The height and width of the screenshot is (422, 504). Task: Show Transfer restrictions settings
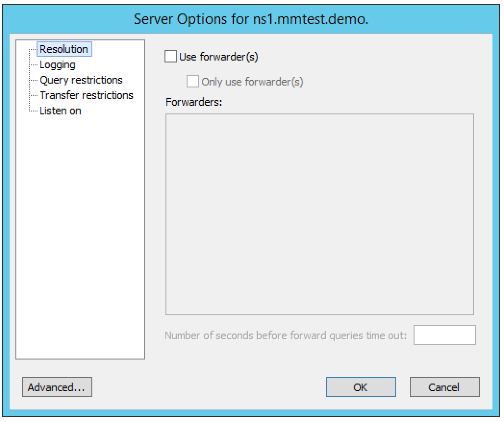pos(87,95)
